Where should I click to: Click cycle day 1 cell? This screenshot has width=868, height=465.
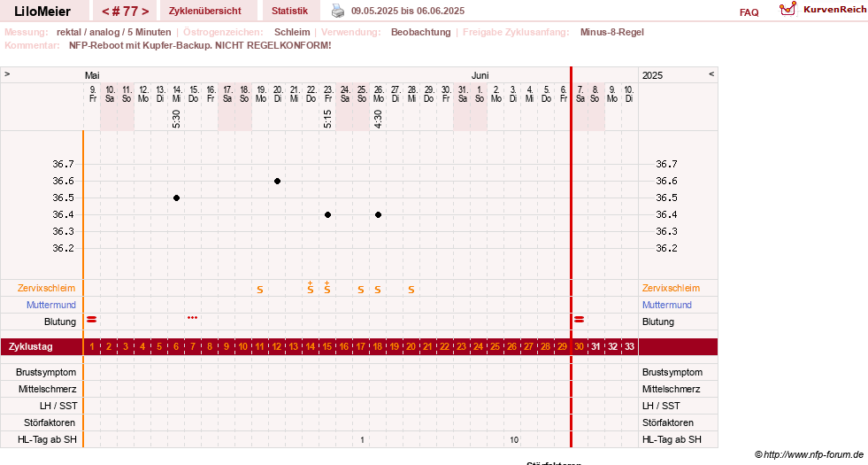point(92,347)
